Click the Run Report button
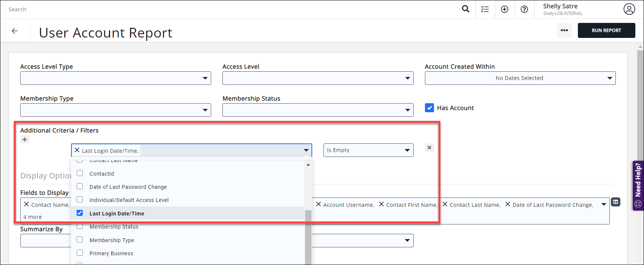Viewport: 644px width, 265px height. pos(606,30)
